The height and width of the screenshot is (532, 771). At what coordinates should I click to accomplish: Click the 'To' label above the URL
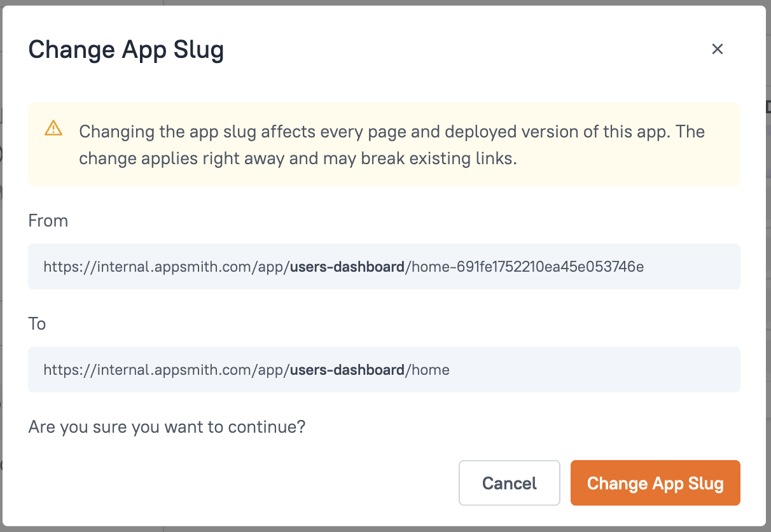click(x=37, y=324)
